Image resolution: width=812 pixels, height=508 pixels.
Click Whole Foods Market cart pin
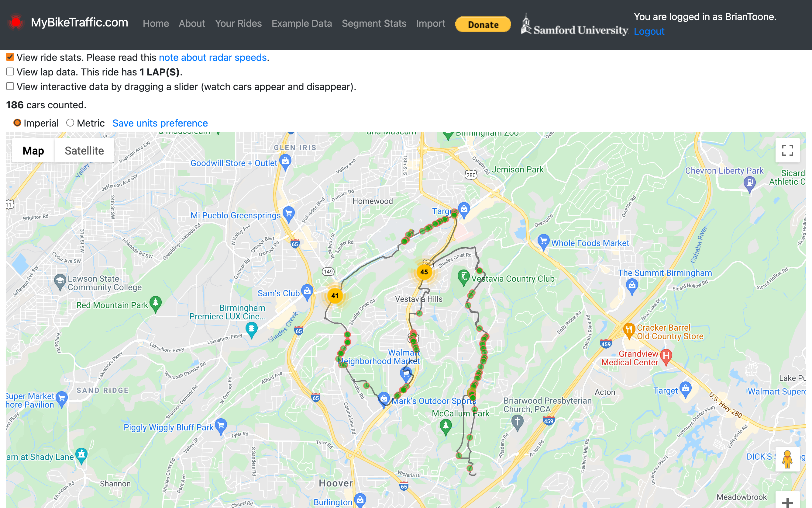(543, 242)
